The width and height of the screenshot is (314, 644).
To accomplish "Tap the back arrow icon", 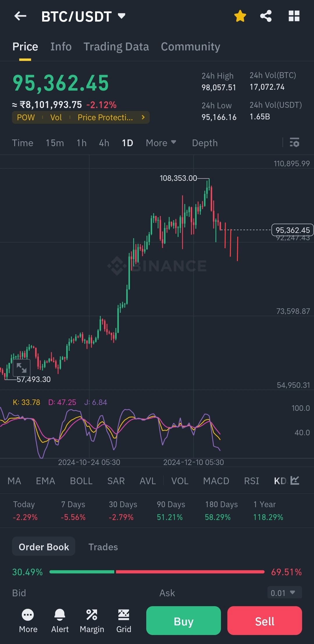I will (x=20, y=16).
